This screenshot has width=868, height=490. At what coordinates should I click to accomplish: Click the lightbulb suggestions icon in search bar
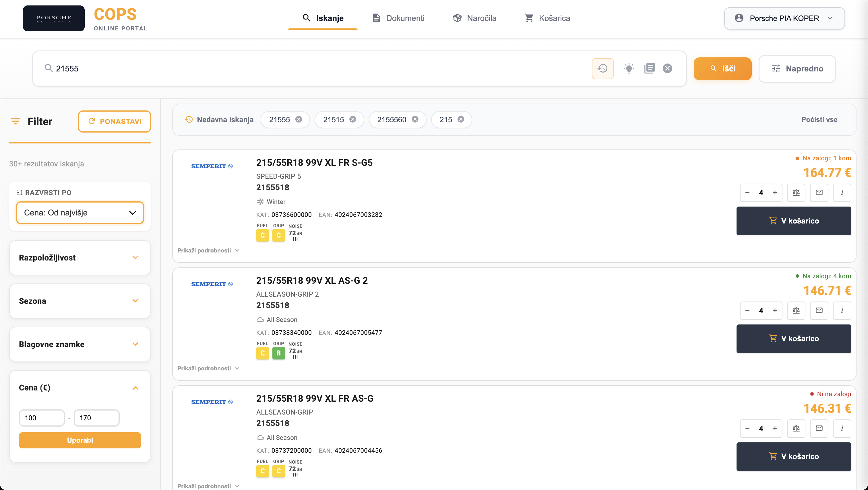pyautogui.click(x=629, y=69)
